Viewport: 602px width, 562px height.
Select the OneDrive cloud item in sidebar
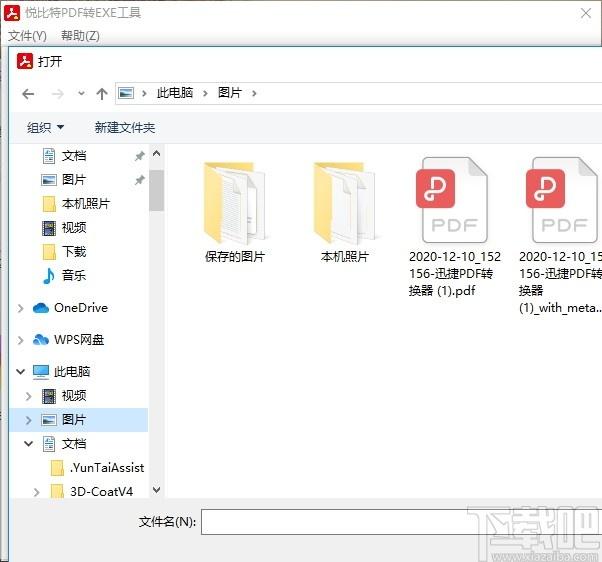pyautogui.click(x=80, y=308)
